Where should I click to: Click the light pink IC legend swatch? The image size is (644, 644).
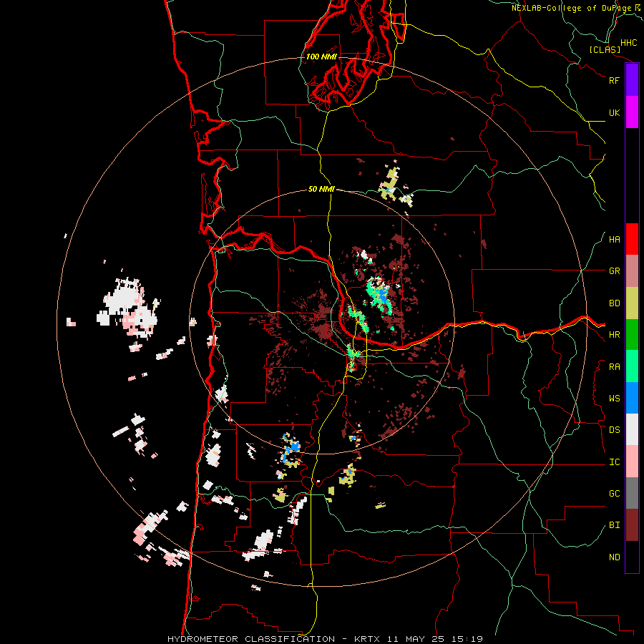632,462
